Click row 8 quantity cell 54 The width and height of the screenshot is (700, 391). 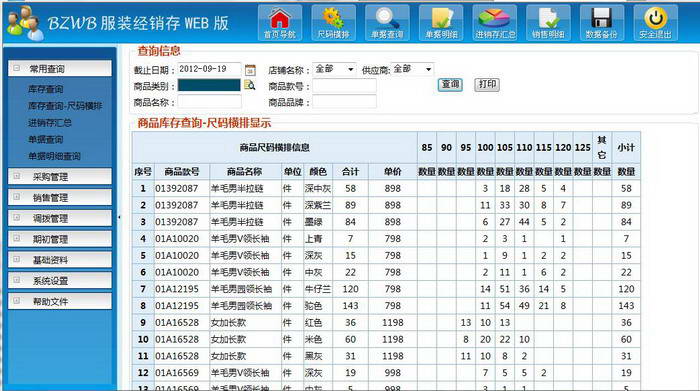tap(505, 306)
